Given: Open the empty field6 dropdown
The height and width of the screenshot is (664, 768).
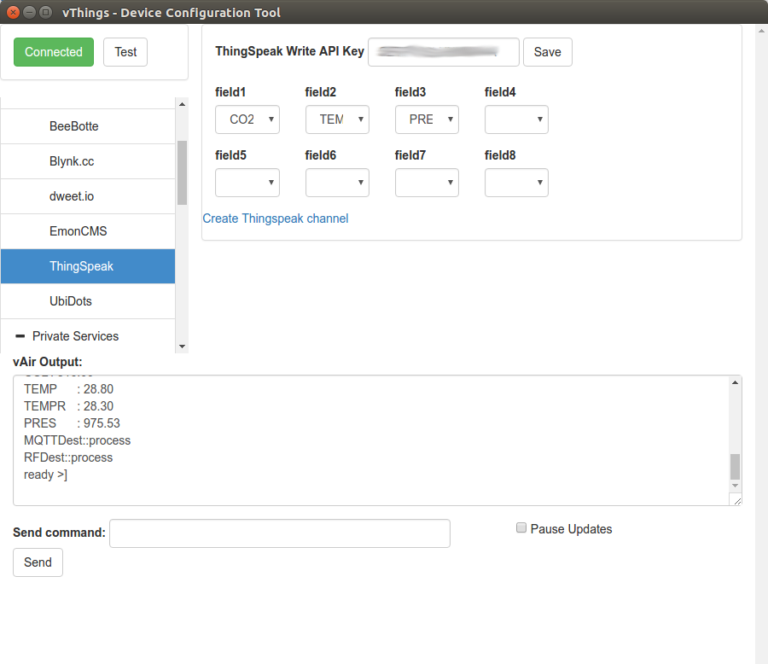Looking at the screenshot, I should pos(337,183).
